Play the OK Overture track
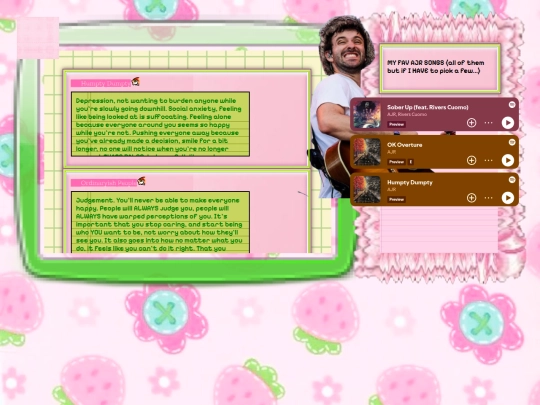Image resolution: width=540 pixels, height=405 pixels. (x=508, y=160)
